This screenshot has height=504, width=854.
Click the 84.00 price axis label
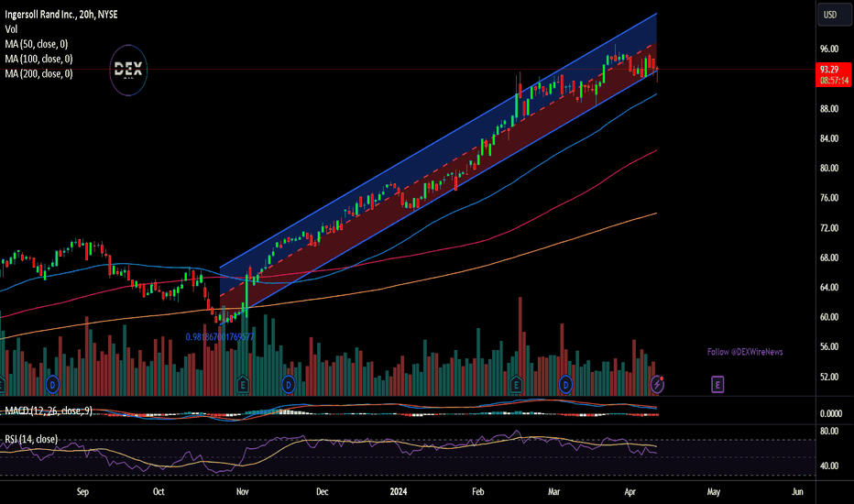(x=829, y=139)
